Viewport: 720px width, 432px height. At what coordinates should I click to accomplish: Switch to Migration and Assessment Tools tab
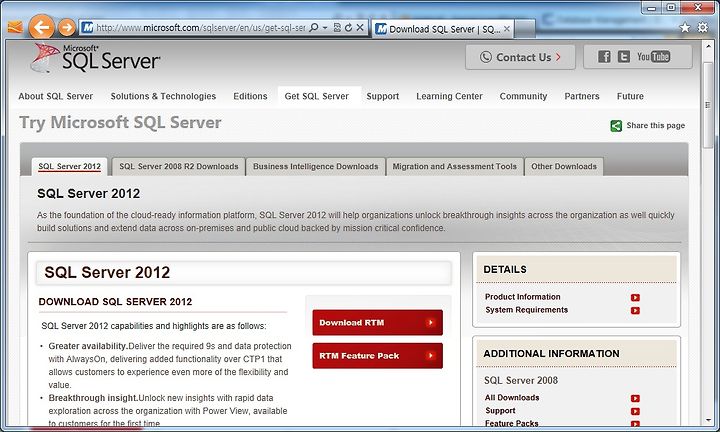tap(455, 167)
